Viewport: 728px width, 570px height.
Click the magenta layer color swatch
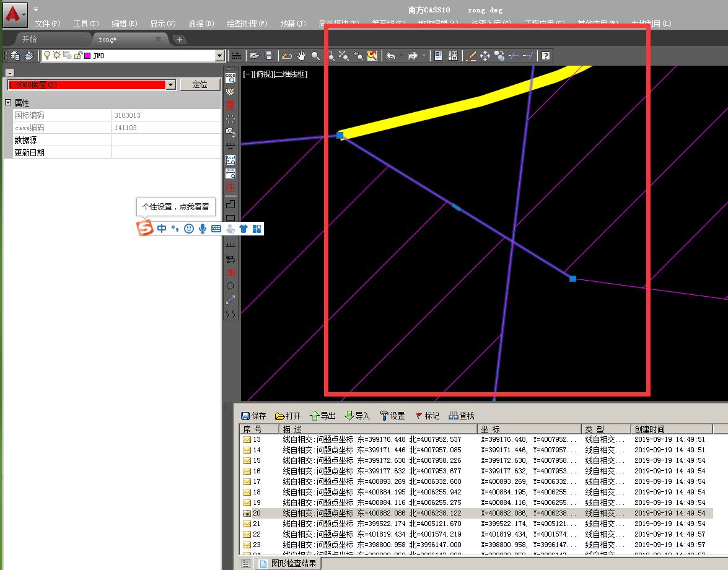click(87, 56)
